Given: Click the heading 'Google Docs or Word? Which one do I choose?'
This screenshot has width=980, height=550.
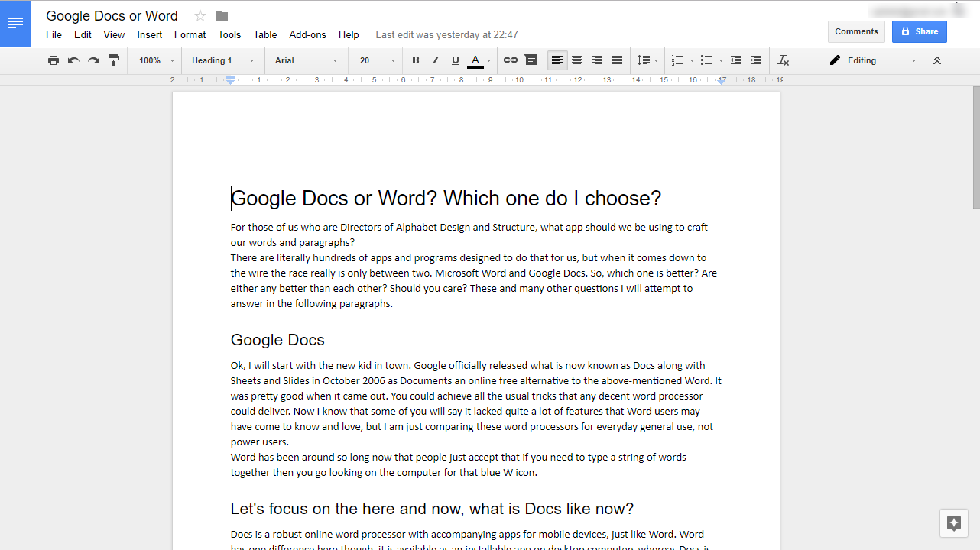Looking at the screenshot, I should coord(446,199).
